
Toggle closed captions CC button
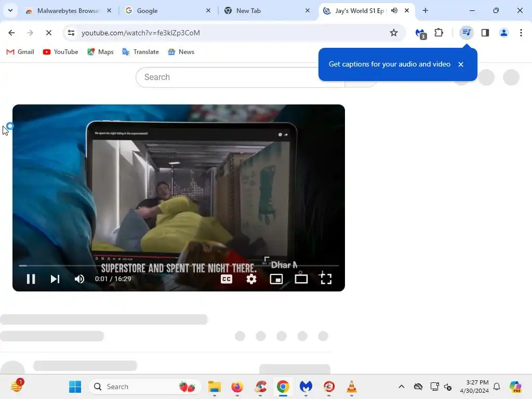click(227, 279)
